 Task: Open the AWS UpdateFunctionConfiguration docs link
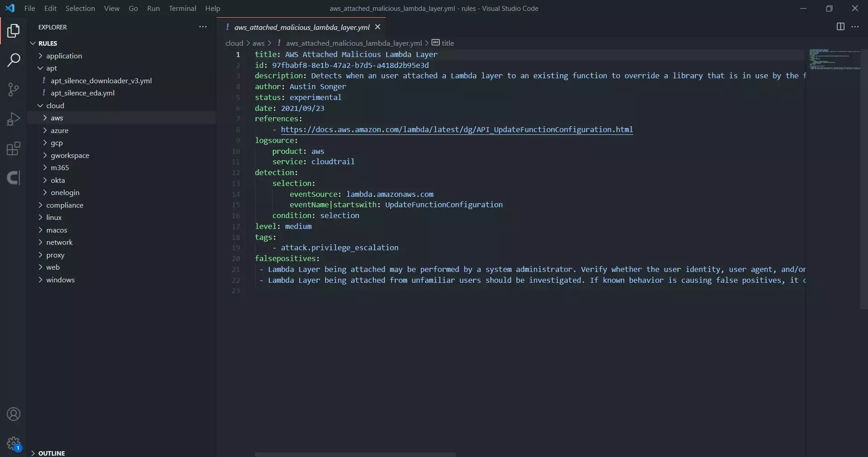[457, 129]
